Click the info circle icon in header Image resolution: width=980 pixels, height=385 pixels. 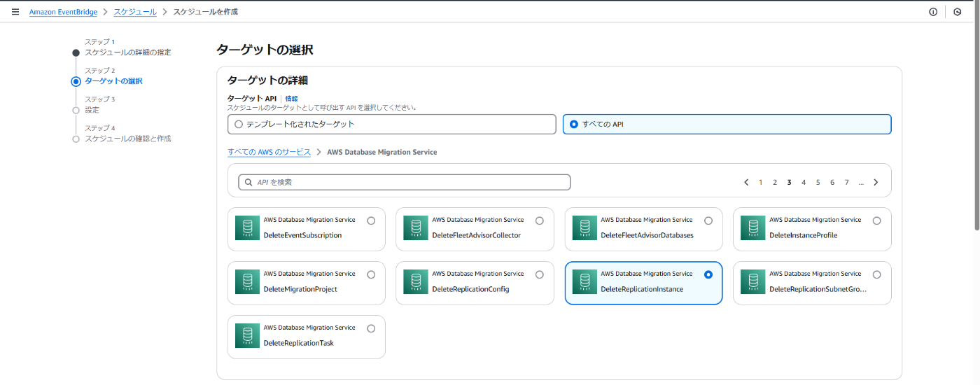click(933, 12)
